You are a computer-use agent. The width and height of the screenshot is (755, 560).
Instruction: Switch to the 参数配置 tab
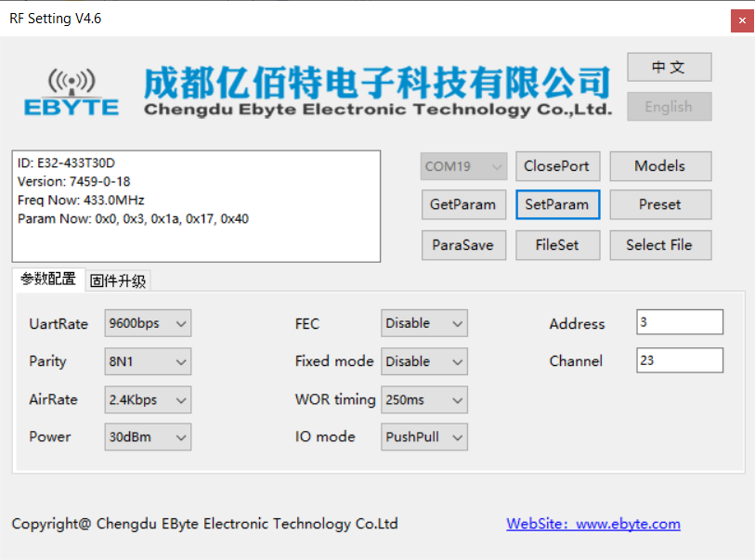pos(48,279)
